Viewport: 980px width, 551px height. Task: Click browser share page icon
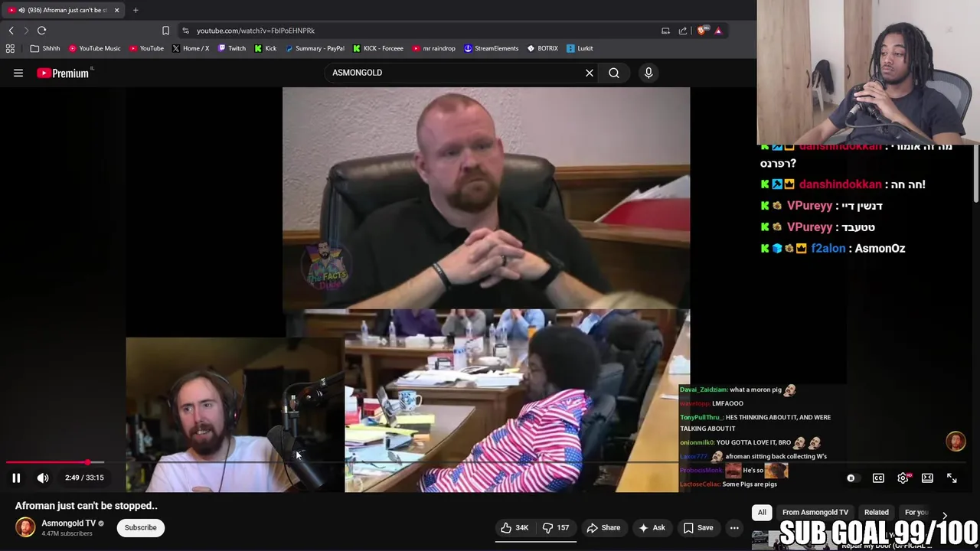(x=683, y=31)
